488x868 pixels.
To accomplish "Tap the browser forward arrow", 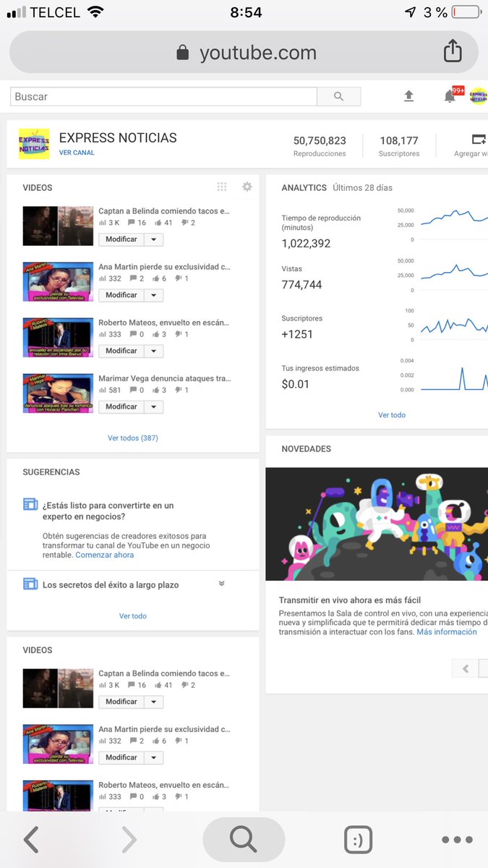I will (x=129, y=840).
